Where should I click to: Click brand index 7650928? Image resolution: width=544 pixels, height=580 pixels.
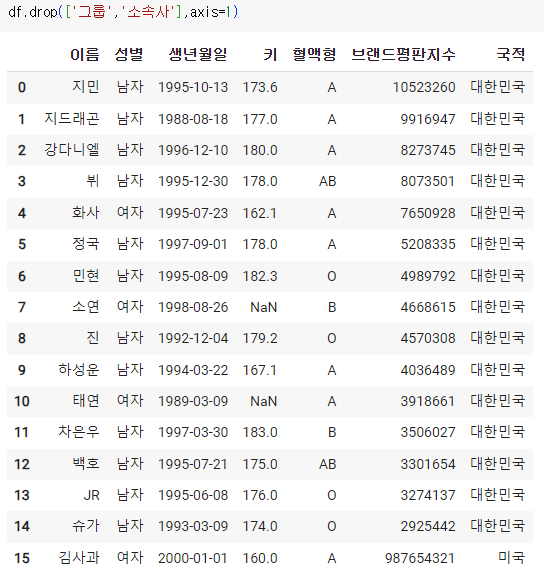pos(428,213)
